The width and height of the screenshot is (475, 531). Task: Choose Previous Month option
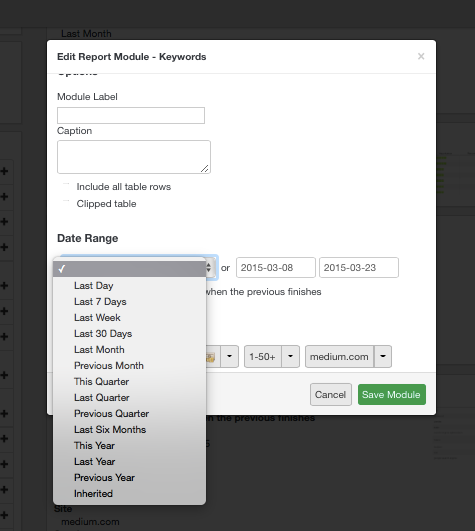click(x=129, y=365)
